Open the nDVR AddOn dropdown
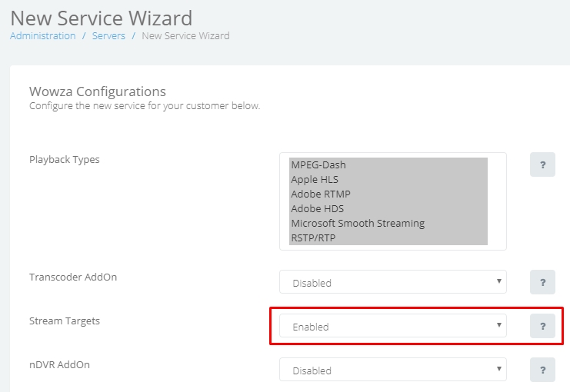The image size is (570, 392). (392, 369)
